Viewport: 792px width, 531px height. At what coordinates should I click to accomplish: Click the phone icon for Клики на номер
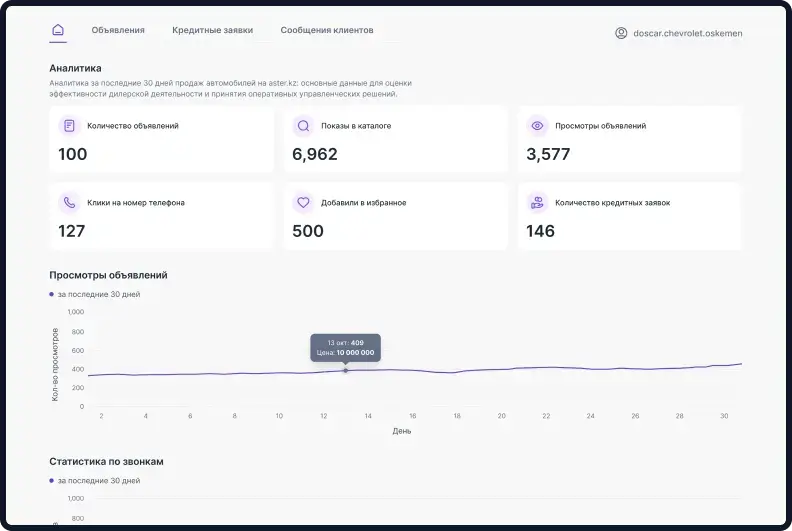pos(69,203)
